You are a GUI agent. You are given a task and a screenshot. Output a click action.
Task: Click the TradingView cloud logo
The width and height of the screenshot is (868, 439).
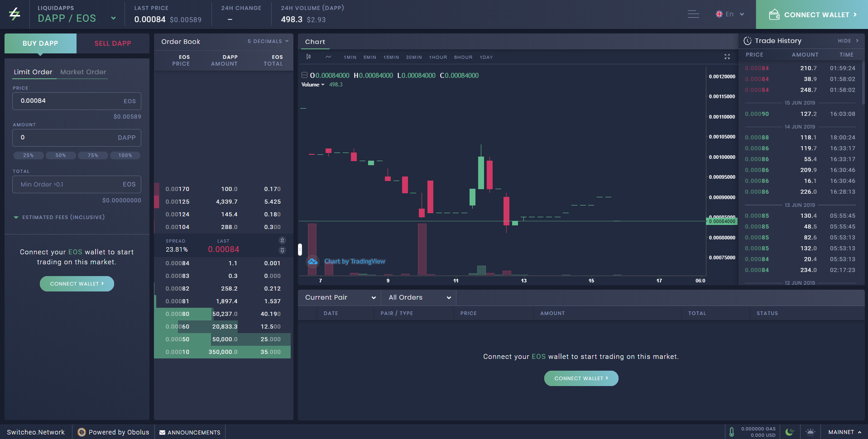click(x=312, y=261)
